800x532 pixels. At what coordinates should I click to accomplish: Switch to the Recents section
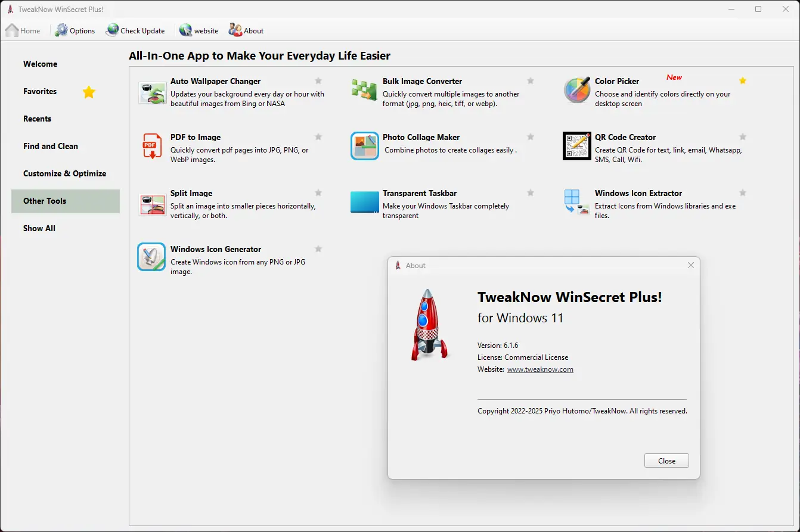click(66, 119)
